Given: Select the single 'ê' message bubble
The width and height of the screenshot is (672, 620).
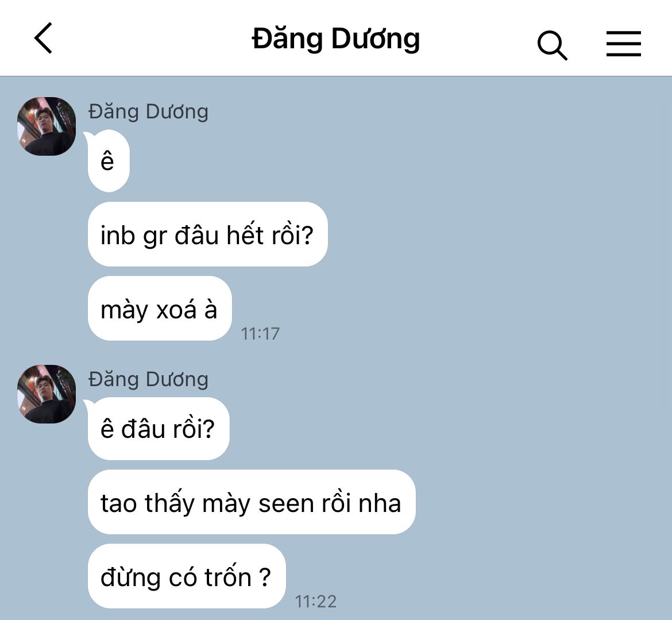Looking at the screenshot, I should (108, 161).
